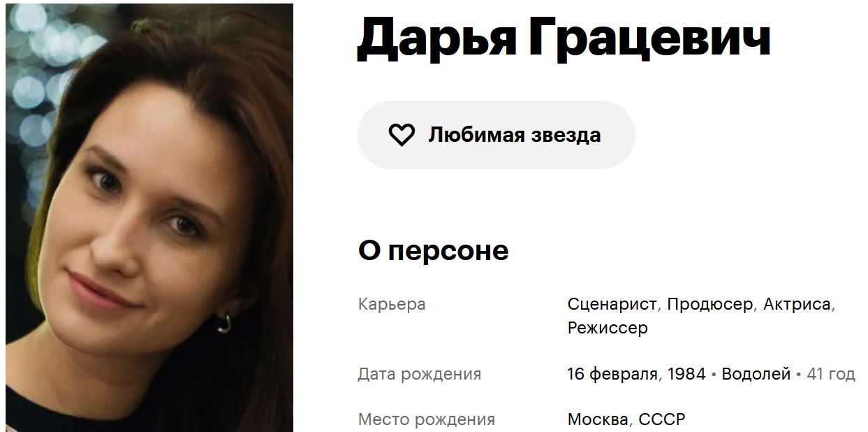View the Водолей zodiac sign link

click(756, 374)
